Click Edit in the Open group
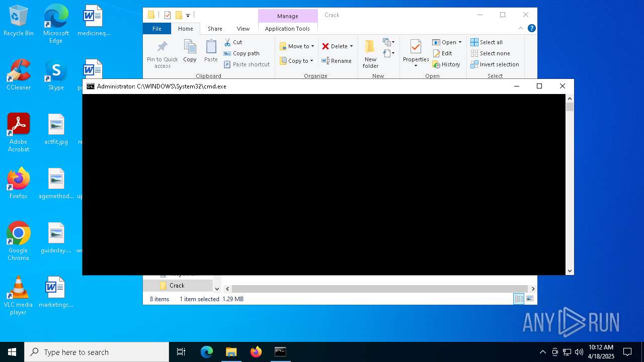 (442, 53)
